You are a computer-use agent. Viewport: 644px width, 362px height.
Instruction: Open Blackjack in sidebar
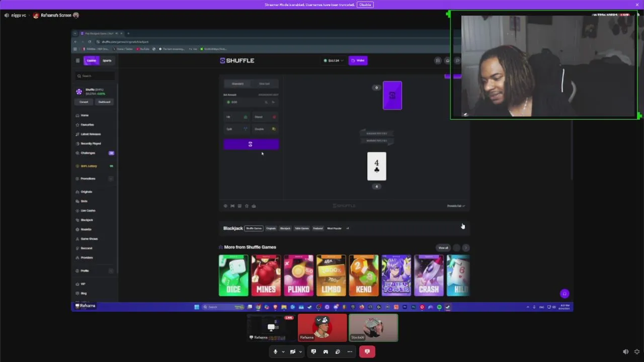click(87, 220)
